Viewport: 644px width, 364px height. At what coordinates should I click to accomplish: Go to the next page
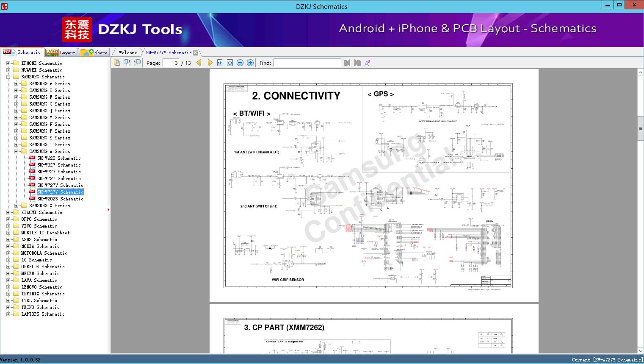coord(210,63)
